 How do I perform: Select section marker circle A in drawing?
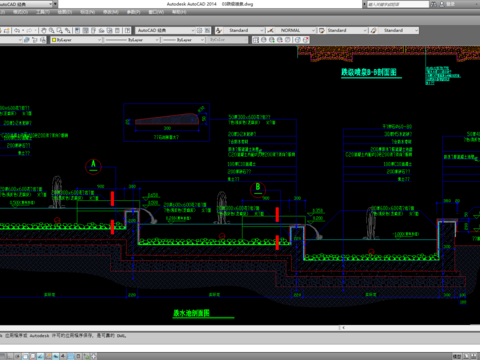93,166
